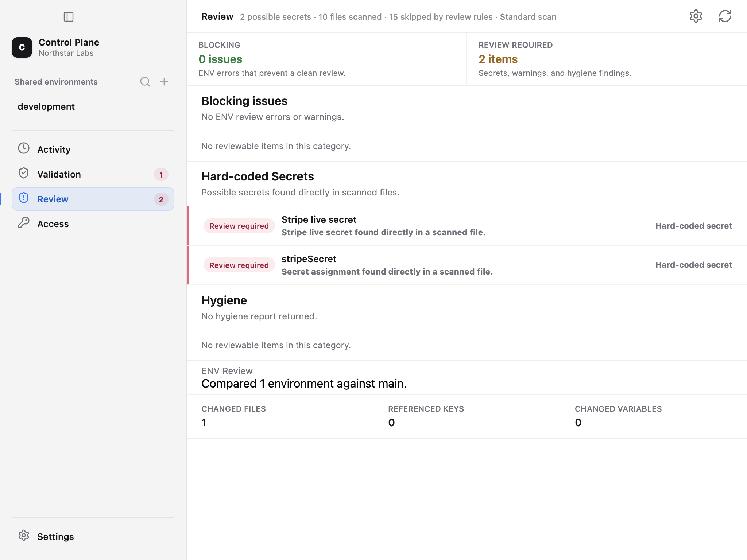Click 'No hygiene report returned.' text
The height and width of the screenshot is (560, 747).
[259, 316]
